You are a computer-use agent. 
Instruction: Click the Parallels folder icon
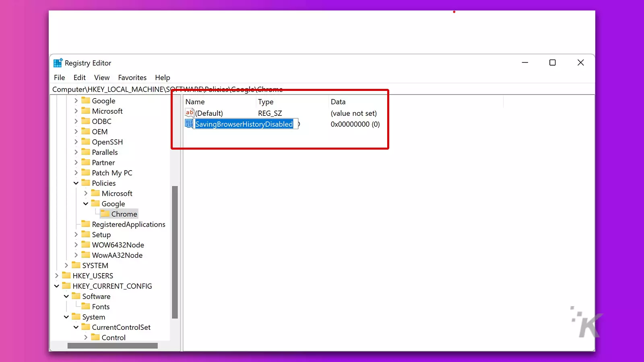click(86, 152)
